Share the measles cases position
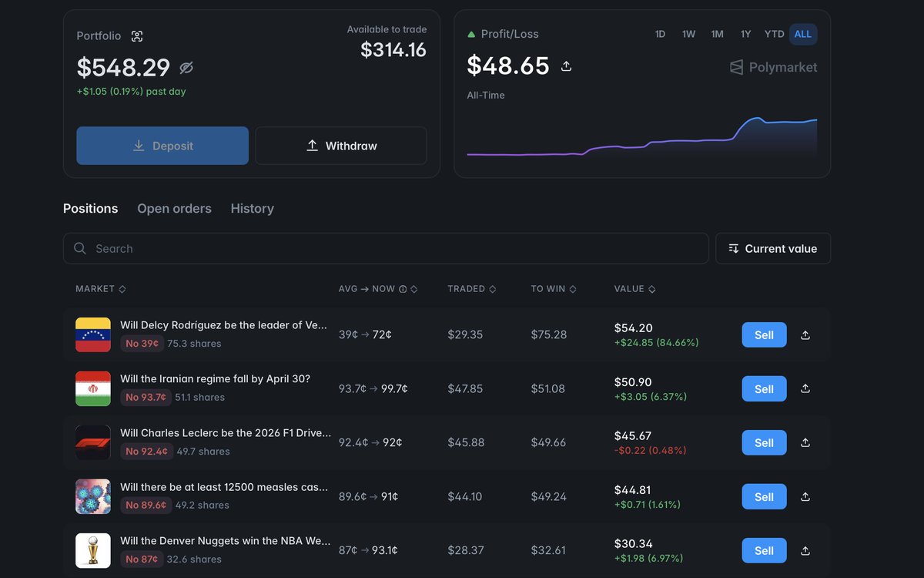The width and height of the screenshot is (924, 578). point(805,496)
